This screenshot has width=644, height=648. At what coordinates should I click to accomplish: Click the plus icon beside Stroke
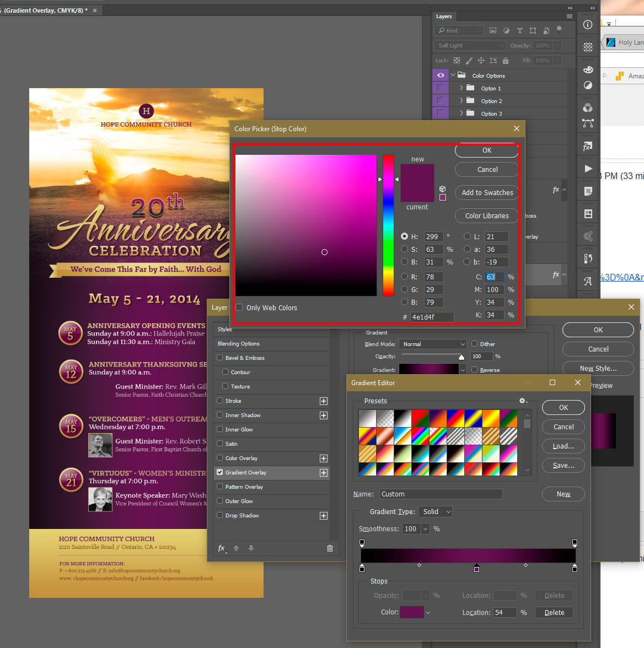click(x=324, y=401)
